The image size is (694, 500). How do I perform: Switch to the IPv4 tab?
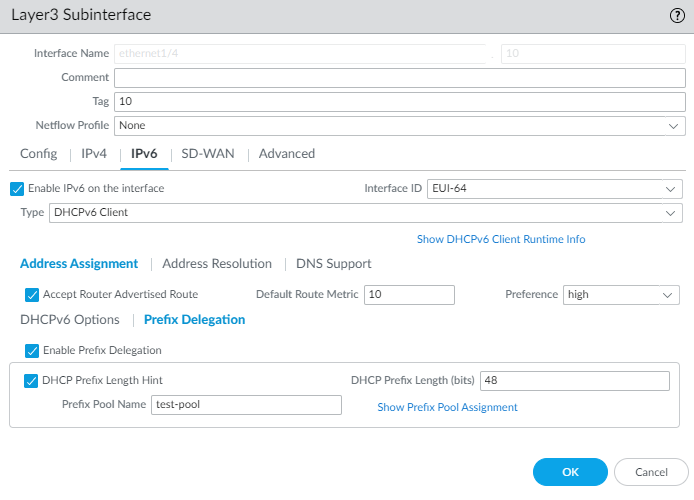point(93,154)
